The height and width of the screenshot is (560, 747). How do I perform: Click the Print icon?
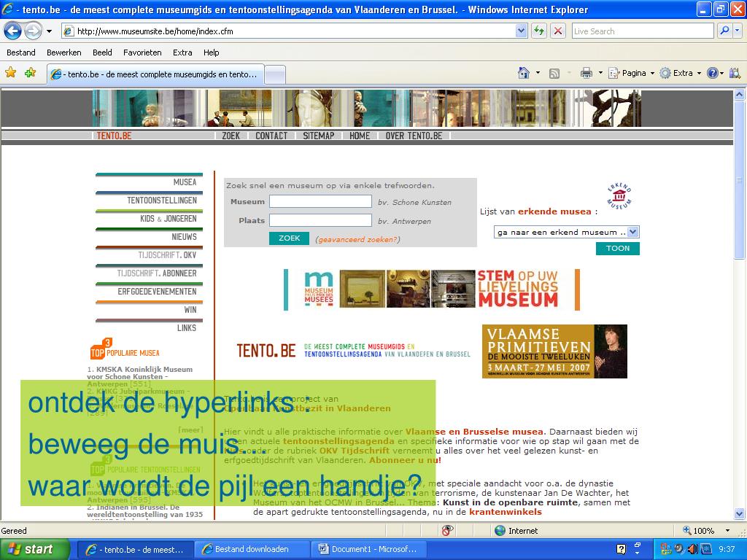(x=586, y=73)
